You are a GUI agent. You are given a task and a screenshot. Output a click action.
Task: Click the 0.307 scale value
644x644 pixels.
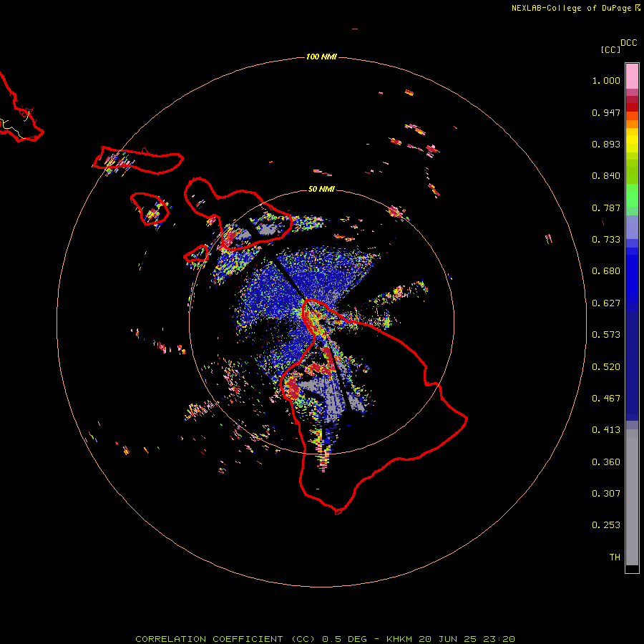[606, 494]
